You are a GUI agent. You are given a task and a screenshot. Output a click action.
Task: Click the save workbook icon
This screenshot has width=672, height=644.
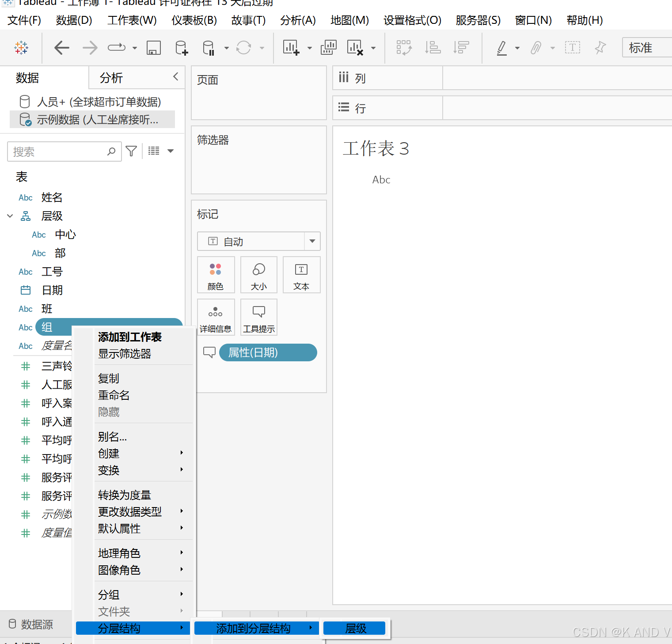pos(154,48)
